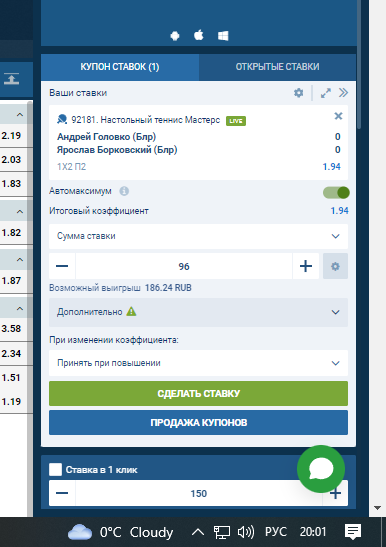
Task: Enable the Ставка в 1 клик checkbox
Action: pos(55,470)
